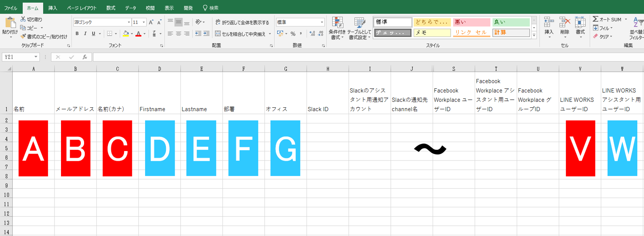Toggle Center horizontal alignment

tap(178, 34)
